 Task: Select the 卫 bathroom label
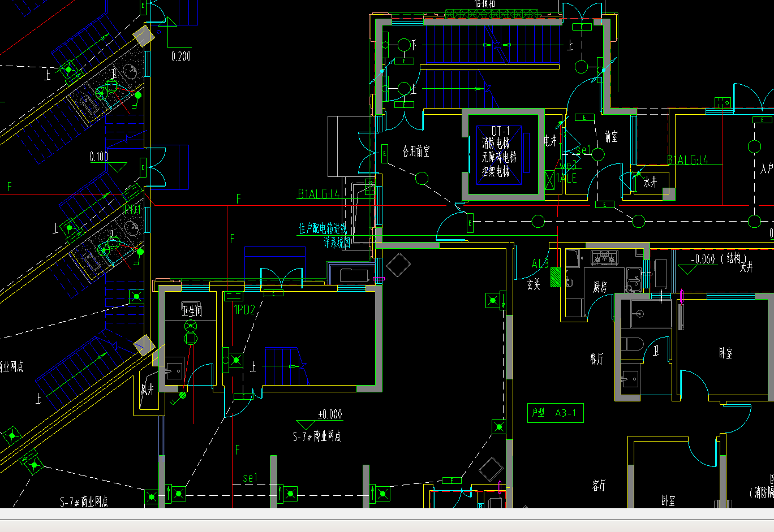(x=656, y=351)
